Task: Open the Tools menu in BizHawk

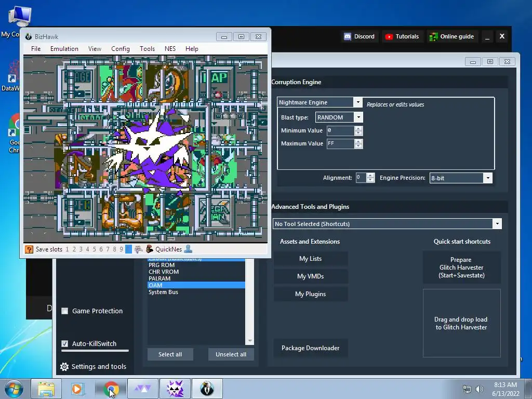Action: coord(147,49)
